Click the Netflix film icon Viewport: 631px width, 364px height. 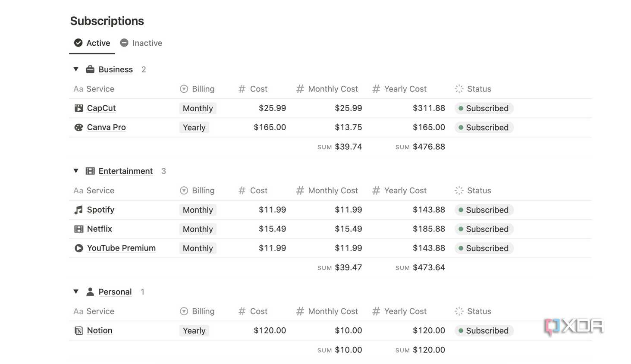(x=78, y=229)
